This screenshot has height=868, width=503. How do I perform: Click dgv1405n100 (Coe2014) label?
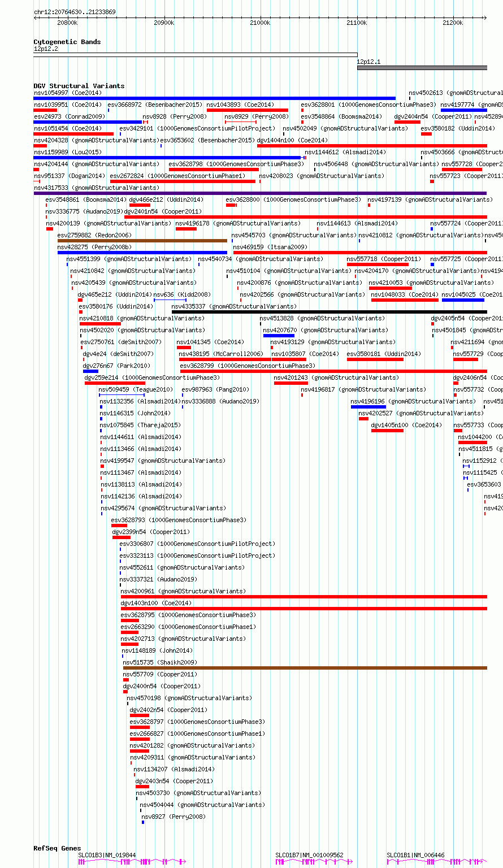(x=406, y=425)
